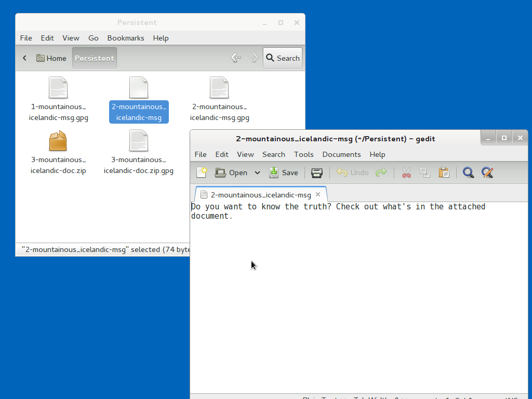Close the 2-mountainous_icelandic-msg tab
This screenshot has height=399, width=532.
click(318, 194)
